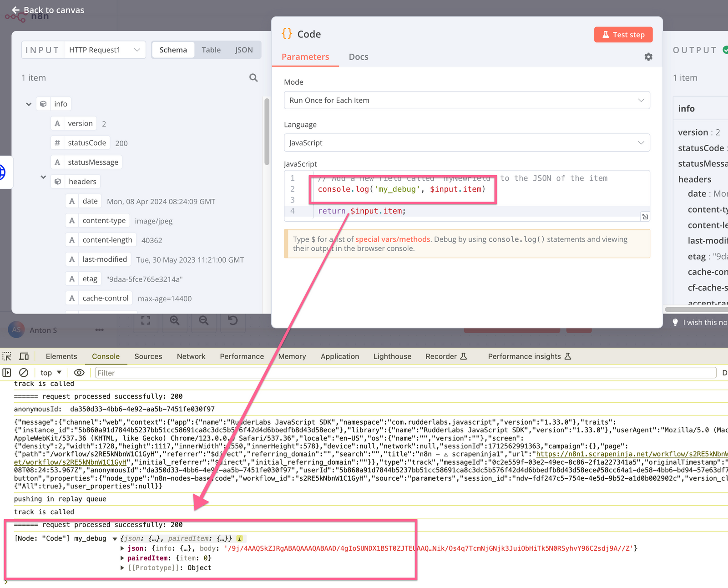Click the reset/undo icon in canvas controls
This screenshot has height=588, width=728.
pyautogui.click(x=233, y=321)
